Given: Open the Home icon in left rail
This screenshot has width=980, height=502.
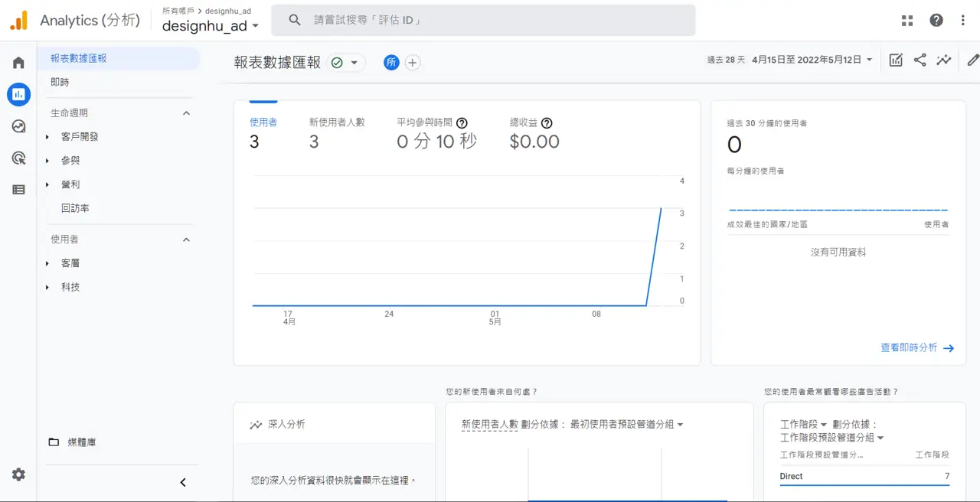Looking at the screenshot, I should [x=18, y=63].
